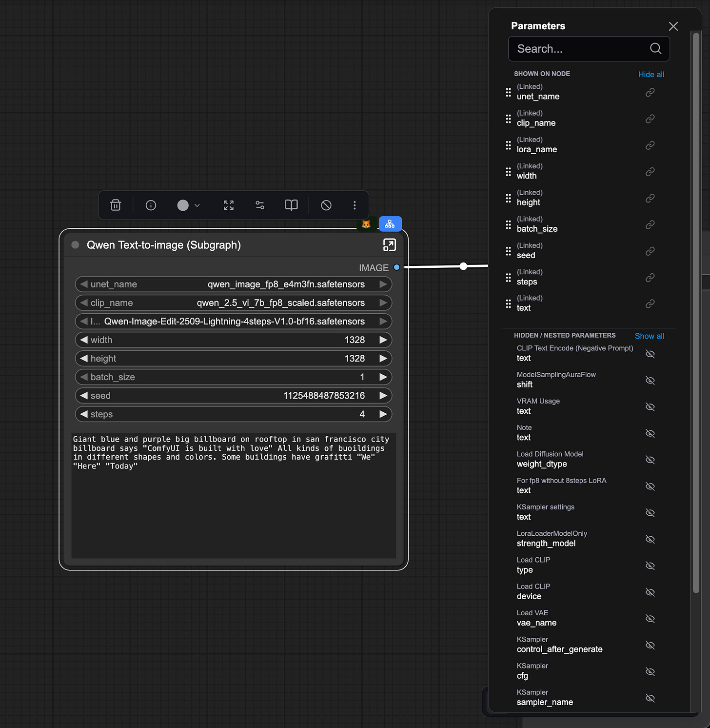710x728 pixels.
Task: Click the search magnifier icon
Action: pyautogui.click(x=656, y=49)
